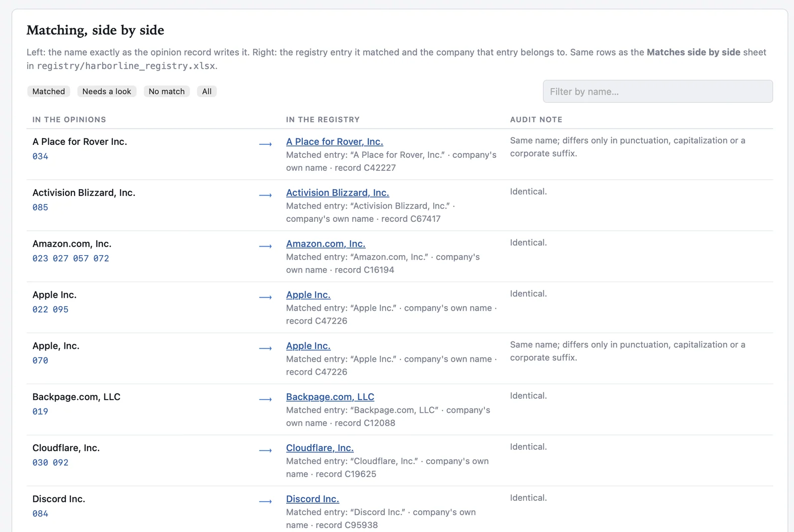Click the IN THE OPINIONS column header

pos(69,120)
